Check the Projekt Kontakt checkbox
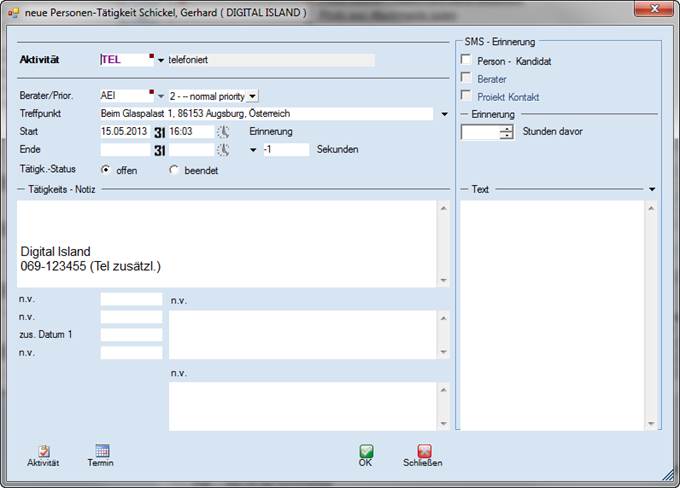Screen dimensions: 680x488 pyautogui.click(x=466, y=96)
